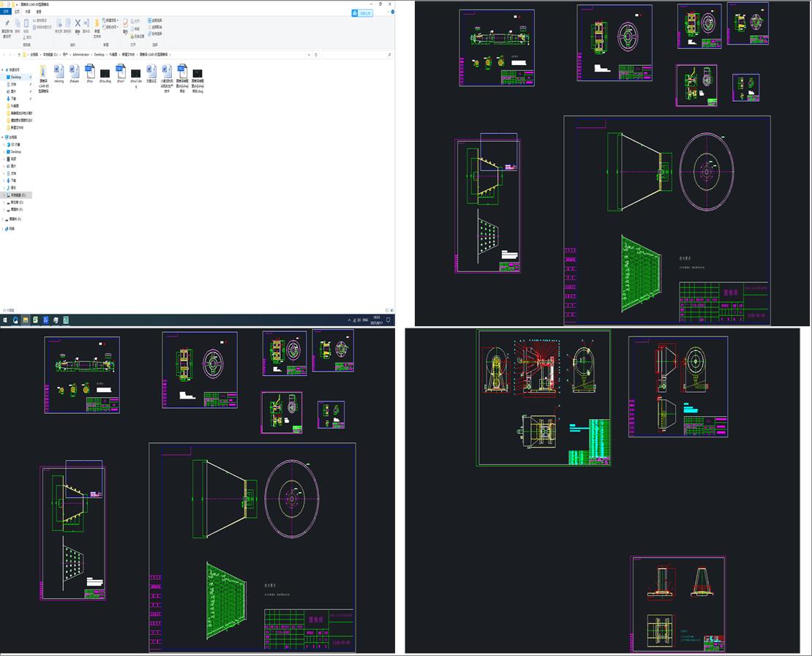The width and height of the screenshot is (812, 656).
Task: Select the zhou1 file with DWG icon
Action: pyautogui.click(x=120, y=73)
